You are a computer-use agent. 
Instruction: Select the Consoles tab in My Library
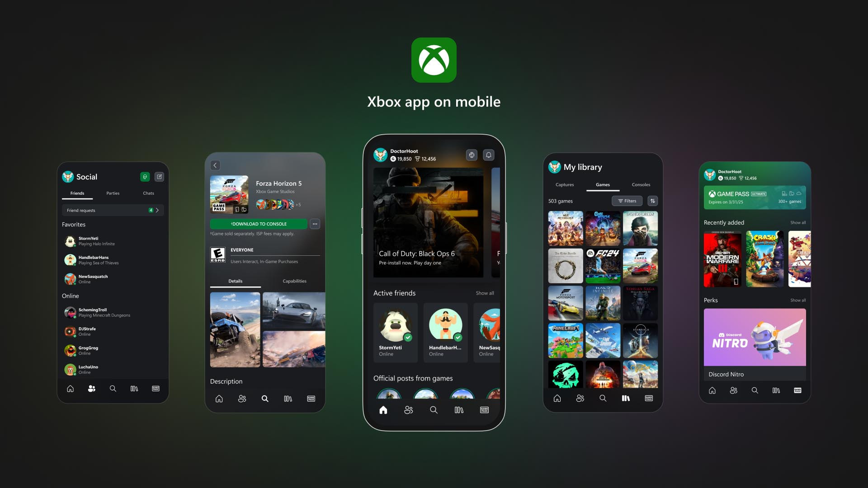(x=641, y=184)
